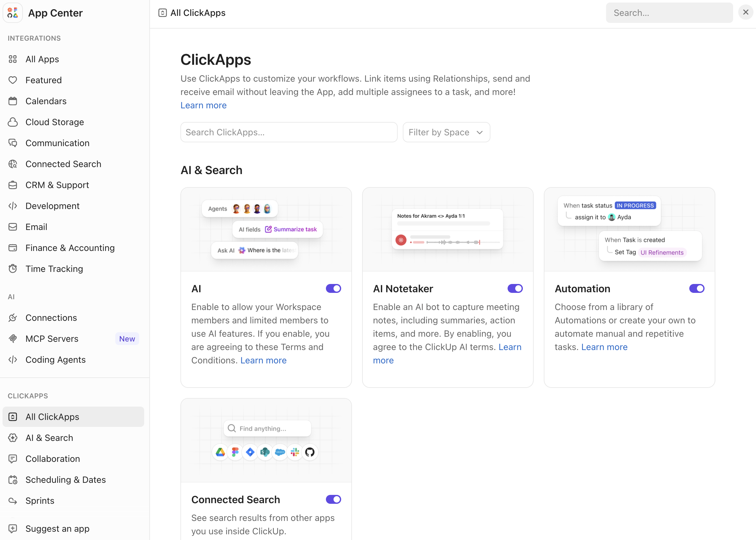Click Scheduling & Dates calendar icon
This screenshot has height=540, width=756.
[13, 479]
